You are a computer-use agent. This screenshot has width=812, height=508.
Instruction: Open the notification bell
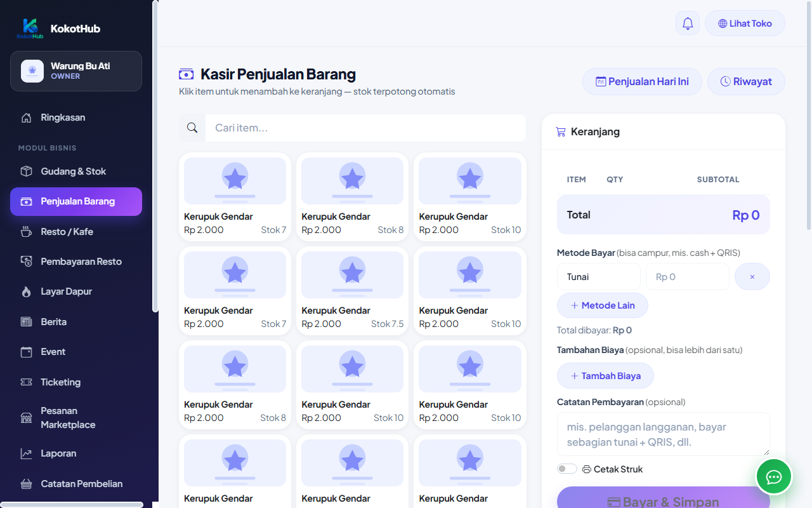click(x=688, y=23)
